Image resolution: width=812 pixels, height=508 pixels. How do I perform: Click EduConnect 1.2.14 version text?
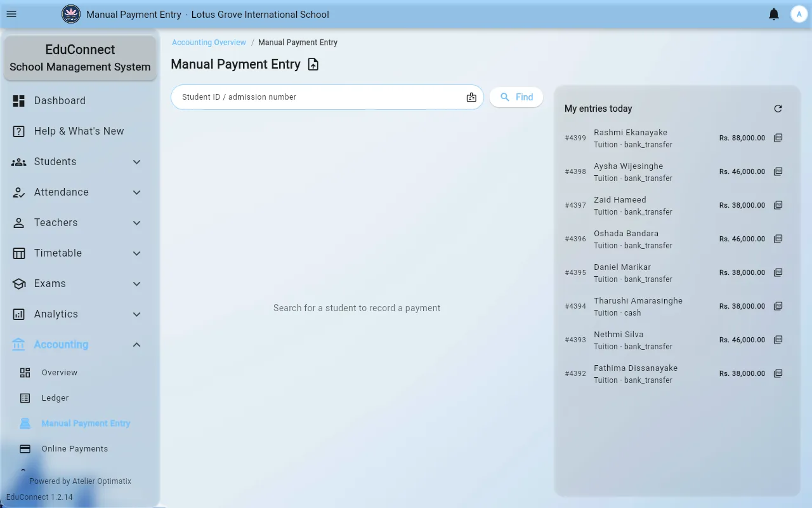coord(39,497)
